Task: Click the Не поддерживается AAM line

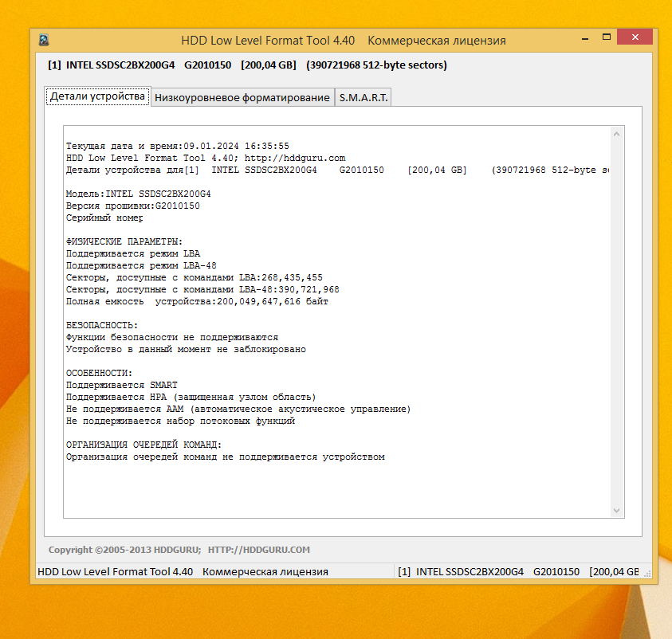Action: tap(238, 410)
